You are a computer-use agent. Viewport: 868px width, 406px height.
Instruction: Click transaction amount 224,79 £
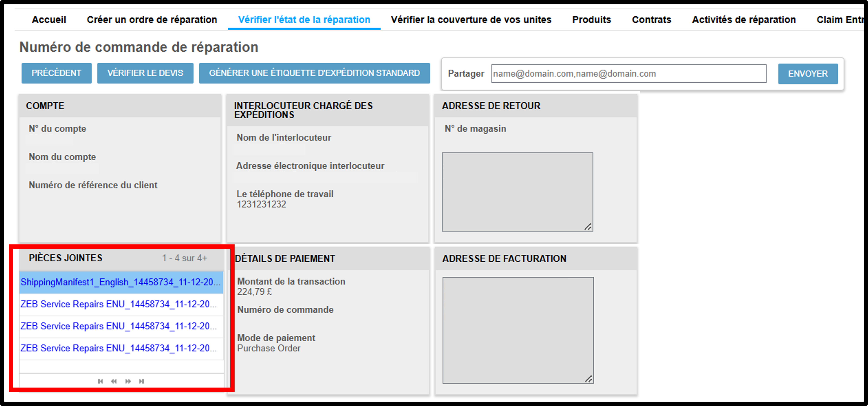coord(254,292)
